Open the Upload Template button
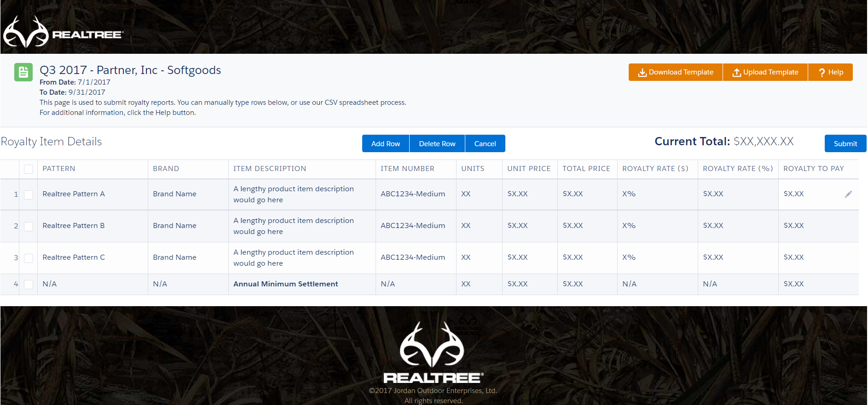The width and height of the screenshot is (868, 405). (x=765, y=72)
